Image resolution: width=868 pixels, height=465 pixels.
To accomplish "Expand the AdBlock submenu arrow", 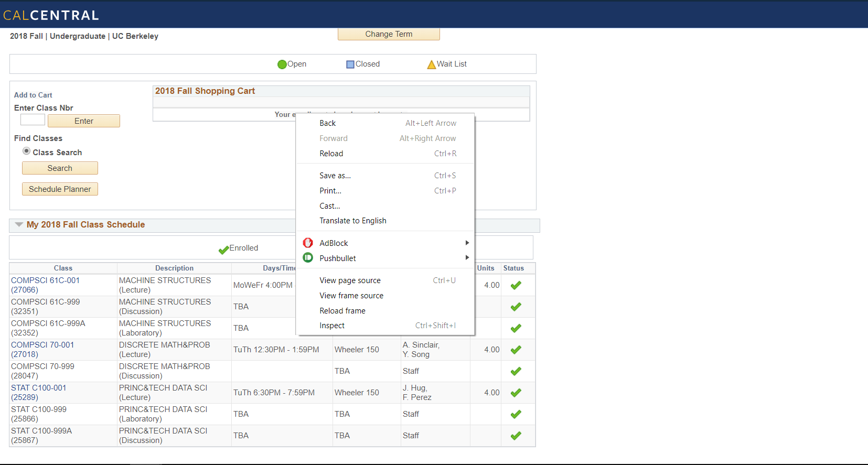I will tap(467, 243).
